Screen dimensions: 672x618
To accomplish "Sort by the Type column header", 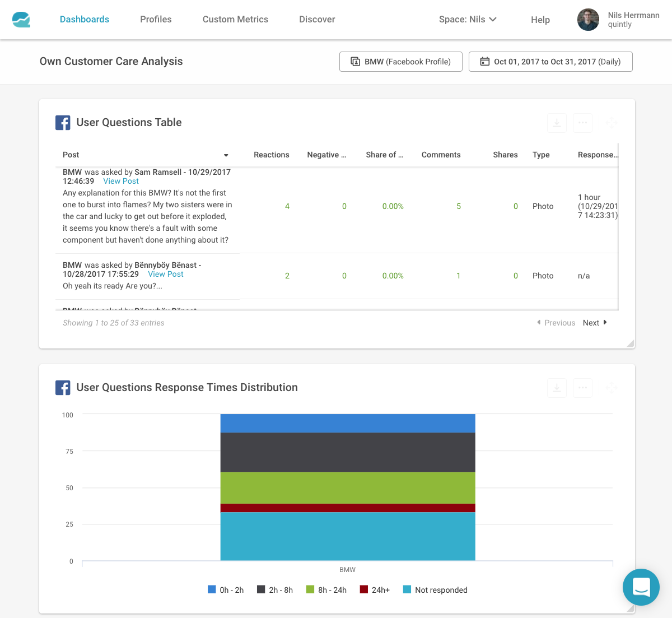I will click(x=541, y=155).
